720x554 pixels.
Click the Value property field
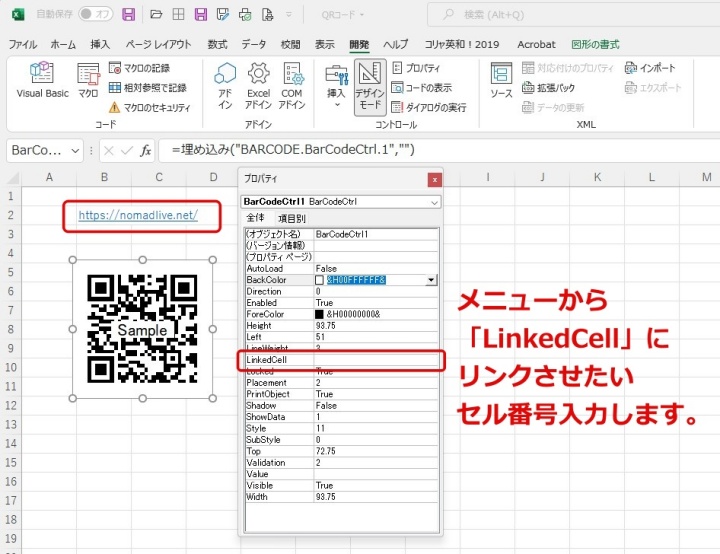pyautogui.click(x=376, y=474)
